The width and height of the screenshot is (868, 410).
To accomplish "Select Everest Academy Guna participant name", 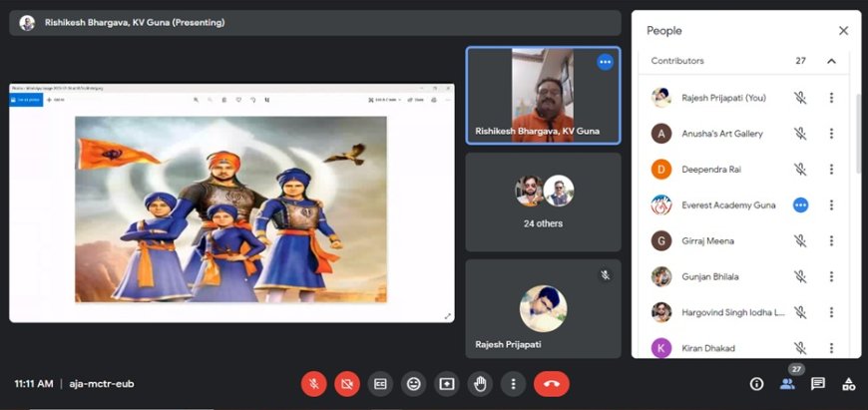I will (728, 205).
